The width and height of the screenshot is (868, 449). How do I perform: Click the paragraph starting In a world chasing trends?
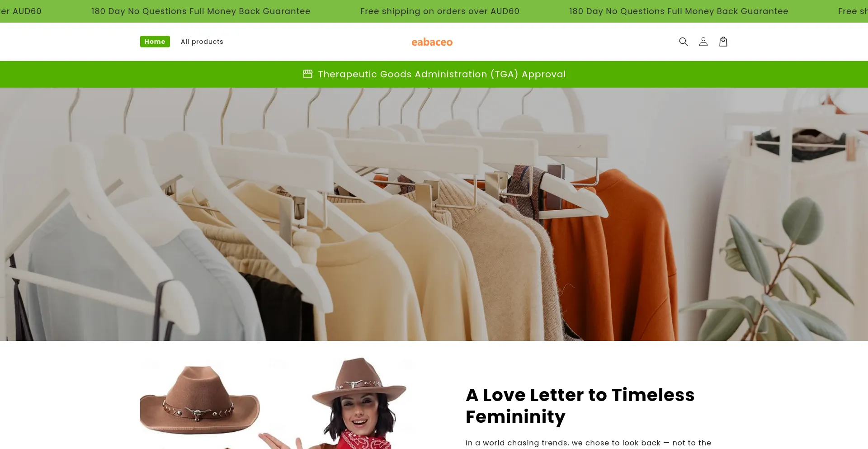coord(588,443)
